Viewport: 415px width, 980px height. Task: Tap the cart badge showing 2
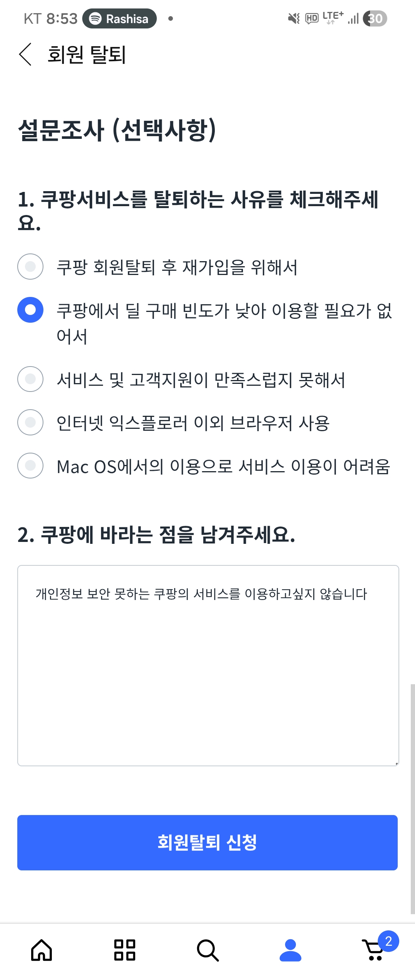point(388,941)
